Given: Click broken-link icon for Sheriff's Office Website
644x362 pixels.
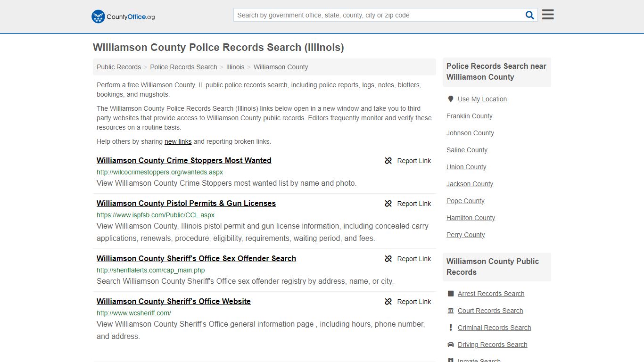Looking at the screenshot, I should point(388,302).
